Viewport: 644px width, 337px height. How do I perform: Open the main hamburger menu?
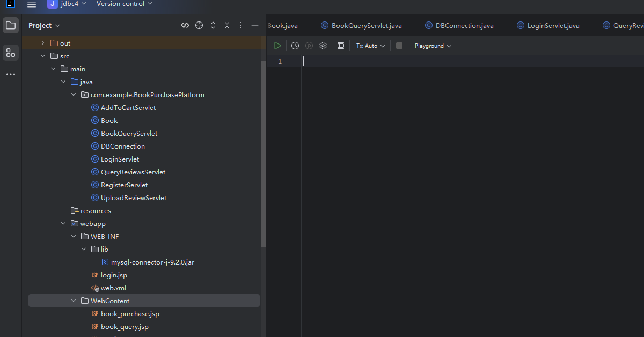click(32, 4)
